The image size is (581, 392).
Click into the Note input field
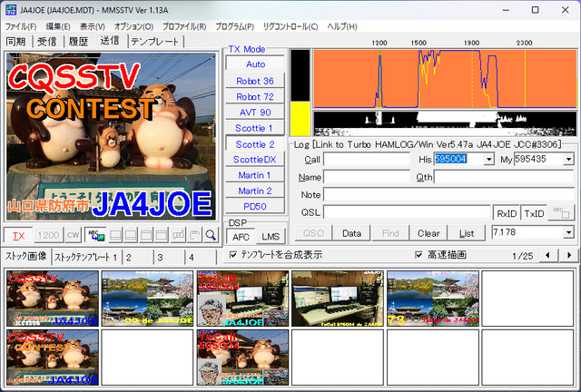[448, 194]
